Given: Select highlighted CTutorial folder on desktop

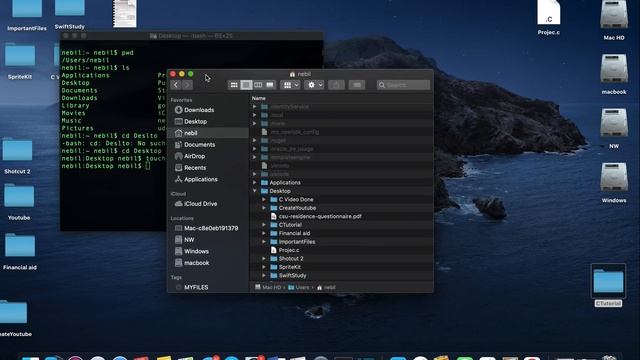Looking at the screenshot, I should tap(608, 285).
